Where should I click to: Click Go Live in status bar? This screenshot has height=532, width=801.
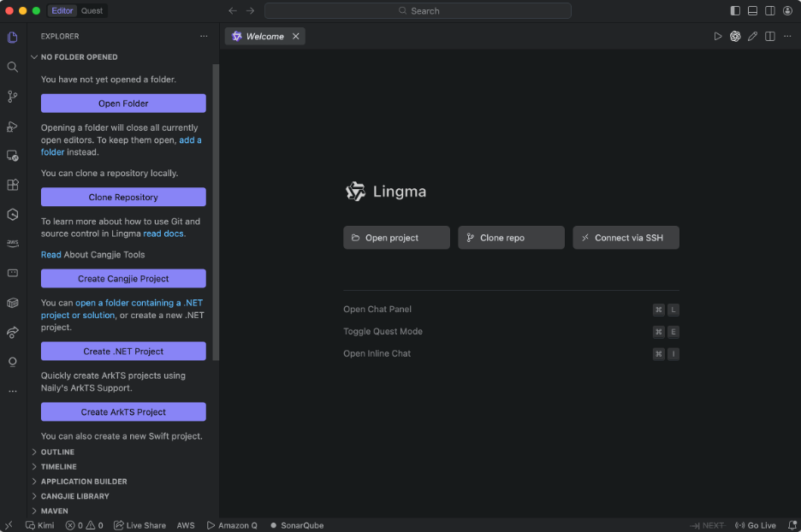pyautogui.click(x=756, y=525)
